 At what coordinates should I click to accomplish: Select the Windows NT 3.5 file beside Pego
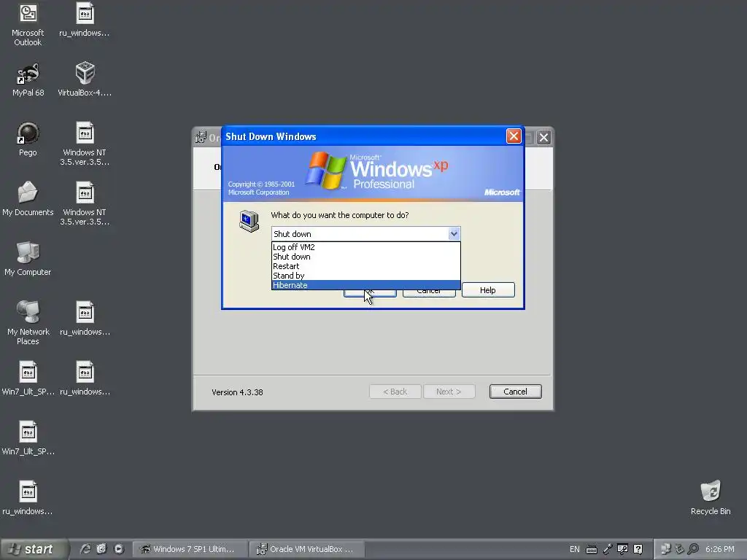(85, 144)
